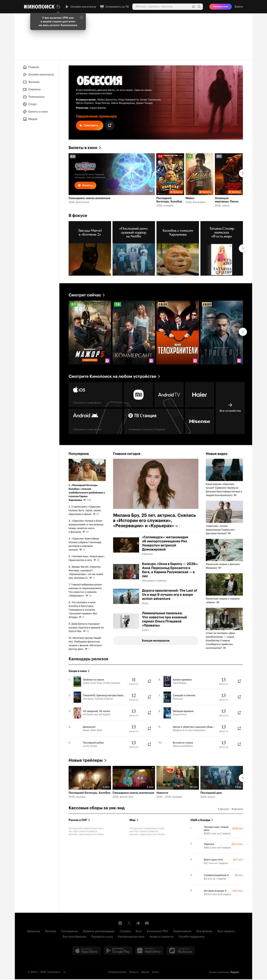This screenshot has height=980, width=267.
Task: Expand the США и Канада box office
Action: point(202,820)
